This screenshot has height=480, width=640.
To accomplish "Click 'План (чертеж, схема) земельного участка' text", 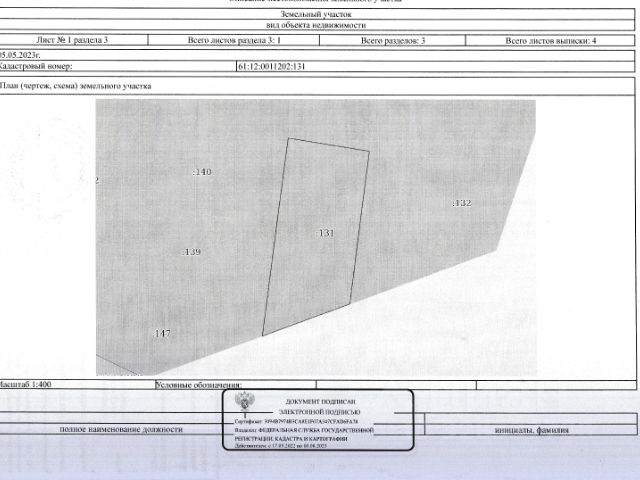I will click(76, 86).
